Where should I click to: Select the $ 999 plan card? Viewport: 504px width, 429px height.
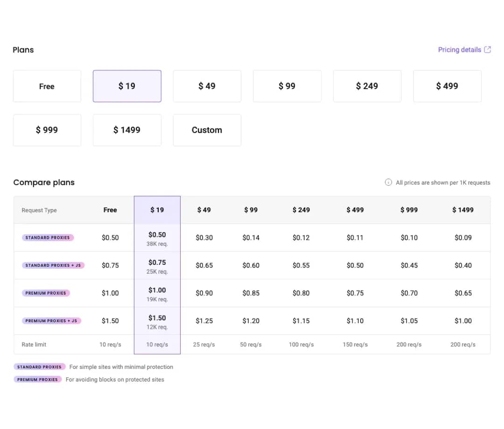47,130
